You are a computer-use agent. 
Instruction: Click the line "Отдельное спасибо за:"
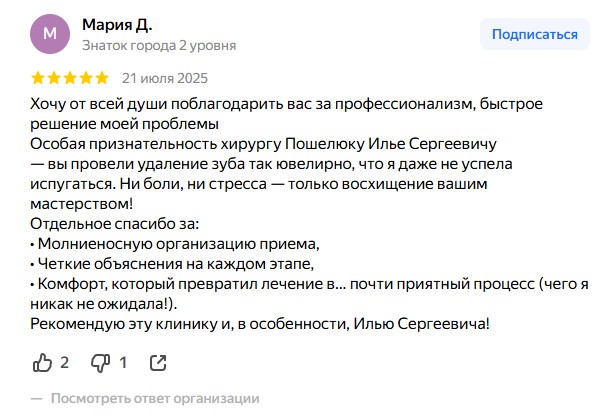click(116, 222)
